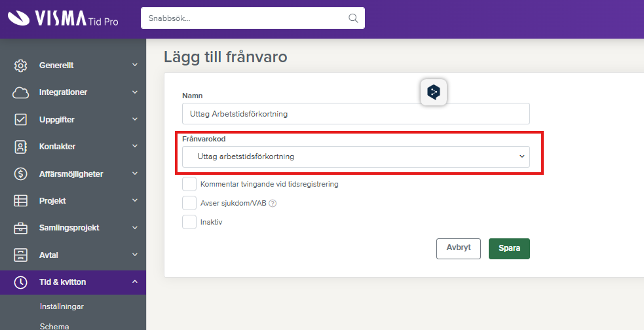This screenshot has width=644, height=330.
Task: Open the Frånvarokod dropdown
Action: point(356,156)
